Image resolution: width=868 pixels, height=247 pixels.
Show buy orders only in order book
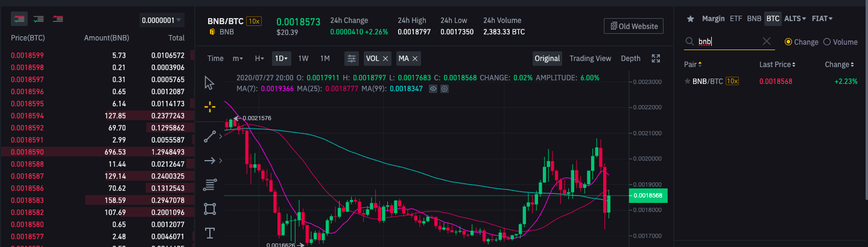pyautogui.click(x=39, y=19)
